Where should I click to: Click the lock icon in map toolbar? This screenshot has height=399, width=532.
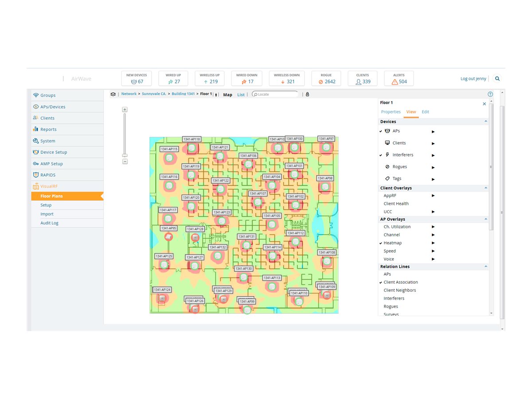[x=307, y=94]
